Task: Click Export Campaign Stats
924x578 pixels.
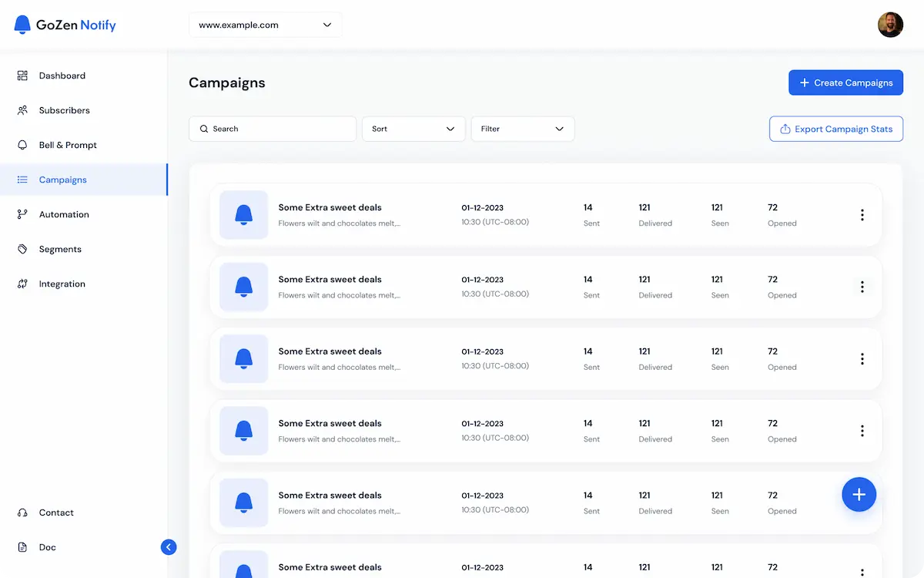Action: click(835, 129)
